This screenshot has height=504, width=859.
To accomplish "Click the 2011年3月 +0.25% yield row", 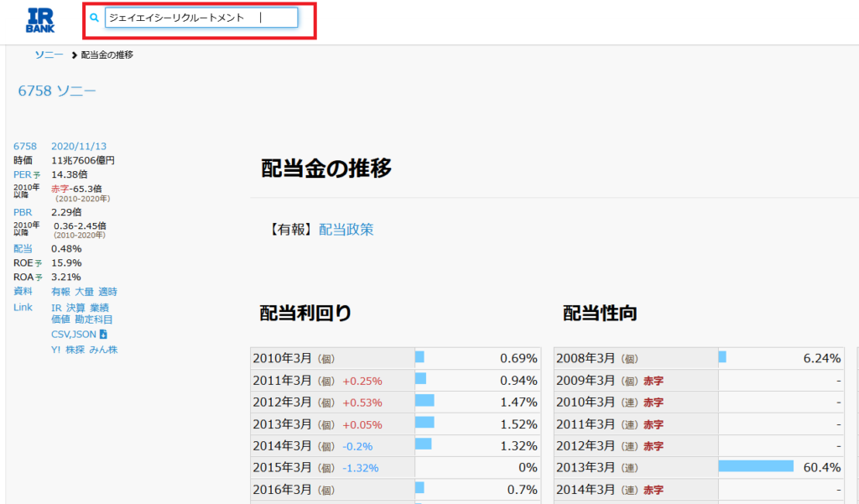I will pos(396,380).
